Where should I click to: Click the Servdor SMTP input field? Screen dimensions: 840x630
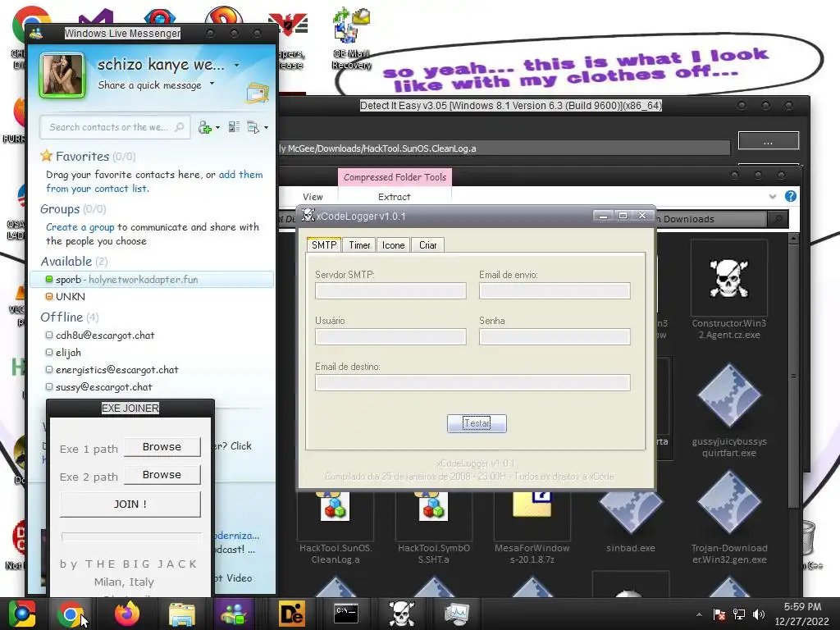click(390, 291)
